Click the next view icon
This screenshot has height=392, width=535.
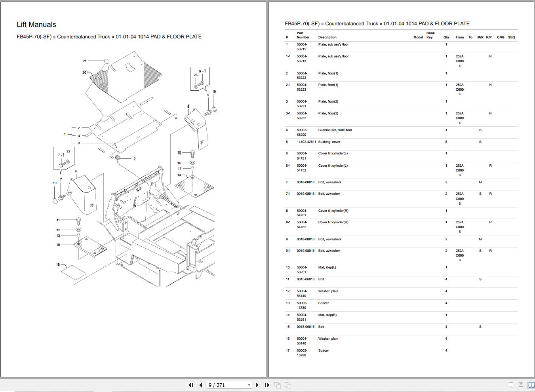(288, 384)
